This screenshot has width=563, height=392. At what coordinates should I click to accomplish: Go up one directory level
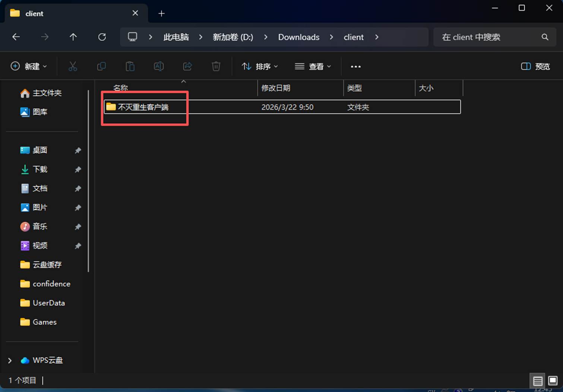coord(73,37)
